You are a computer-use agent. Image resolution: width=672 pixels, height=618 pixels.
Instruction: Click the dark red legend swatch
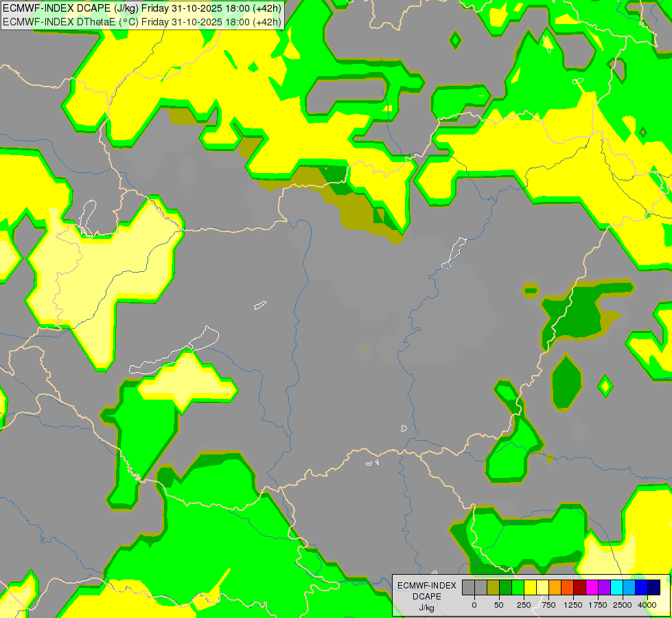click(580, 587)
